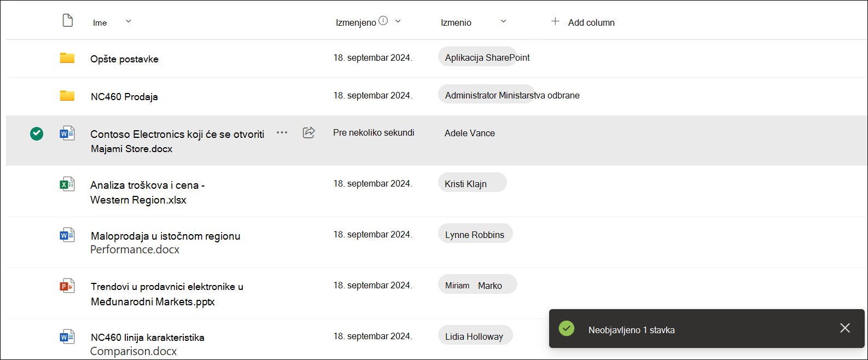Open the ellipsis menu for Contoso Electronics file
This screenshot has width=868, height=360.
(x=282, y=132)
